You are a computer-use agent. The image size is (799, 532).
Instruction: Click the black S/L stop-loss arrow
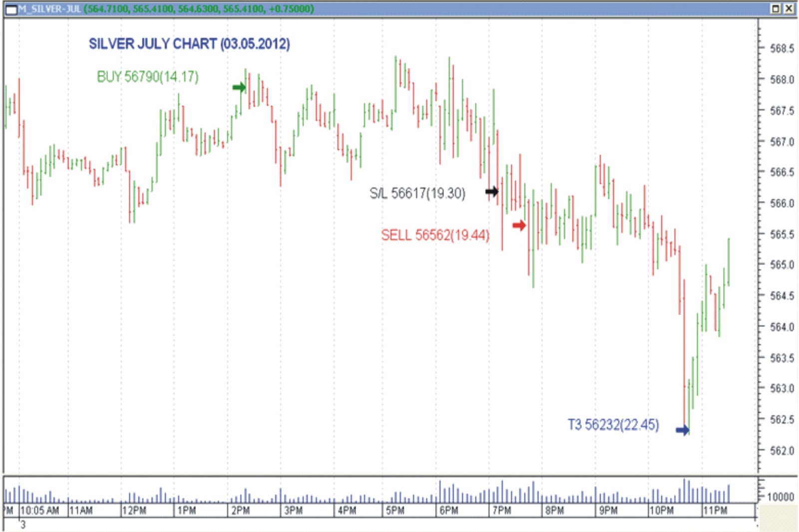click(491, 192)
